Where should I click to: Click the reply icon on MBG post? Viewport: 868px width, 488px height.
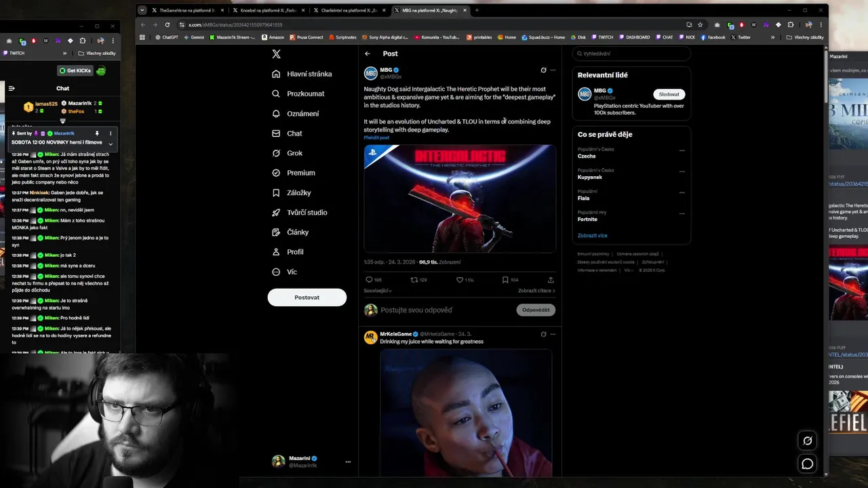[x=369, y=279]
